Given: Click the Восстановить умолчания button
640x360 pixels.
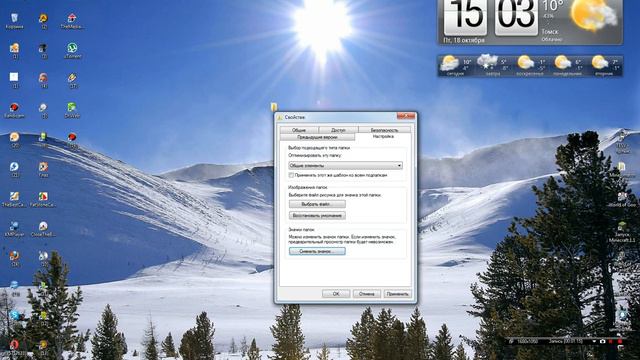Looking at the screenshot, I should click(x=317, y=216).
